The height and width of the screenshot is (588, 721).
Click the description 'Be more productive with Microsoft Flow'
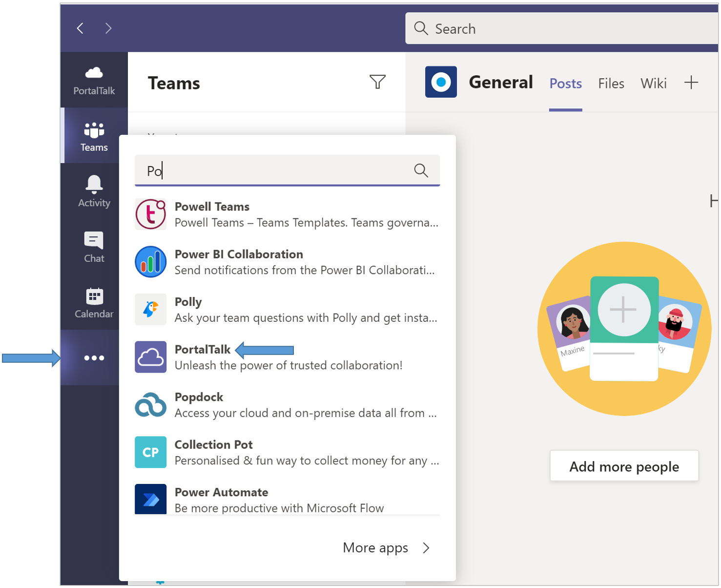click(279, 508)
